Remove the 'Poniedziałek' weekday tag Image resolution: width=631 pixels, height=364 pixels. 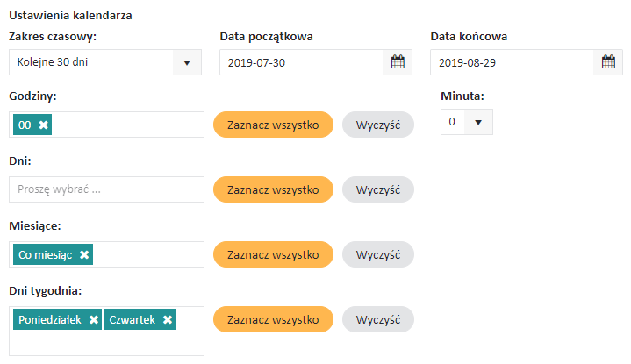[93, 320]
